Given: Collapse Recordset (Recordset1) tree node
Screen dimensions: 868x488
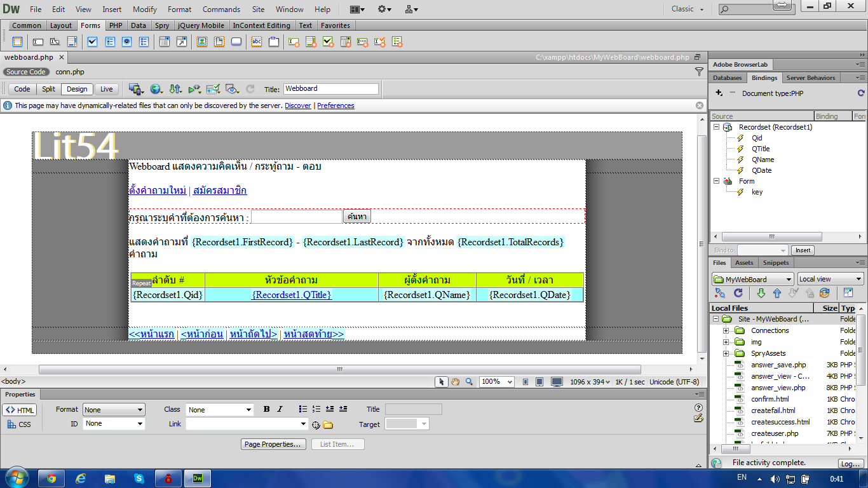Looking at the screenshot, I should click(x=717, y=127).
